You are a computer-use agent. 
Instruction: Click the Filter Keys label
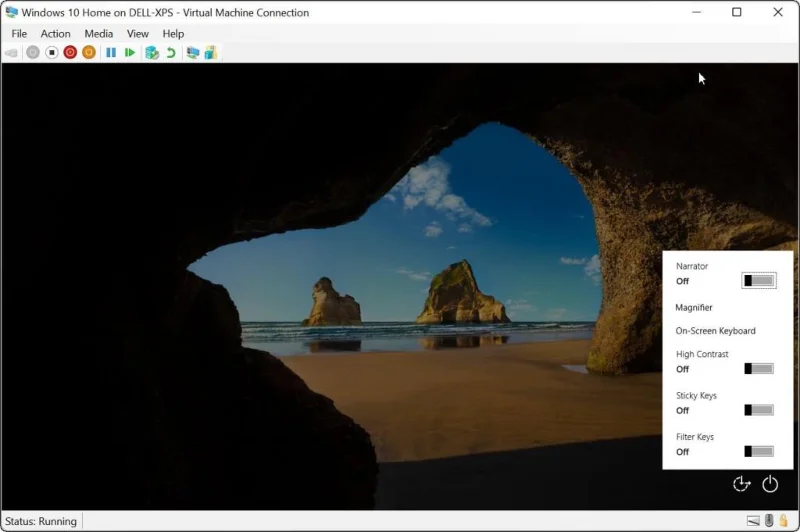pos(695,437)
